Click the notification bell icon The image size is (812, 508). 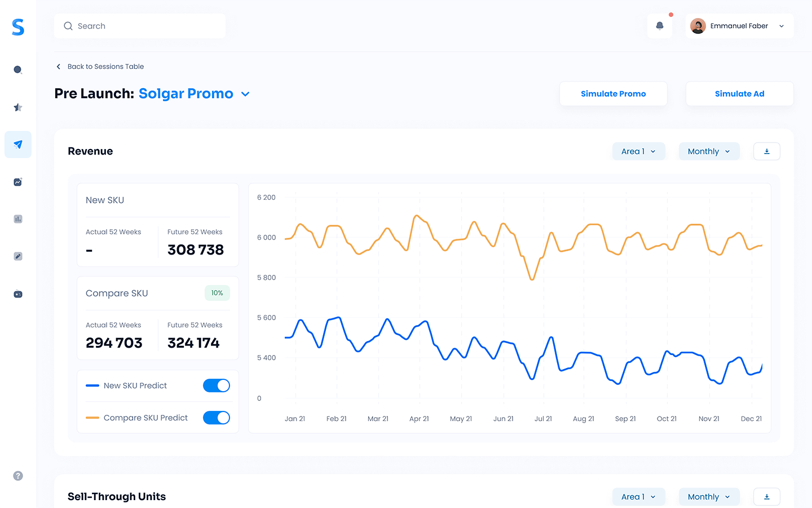tap(660, 26)
